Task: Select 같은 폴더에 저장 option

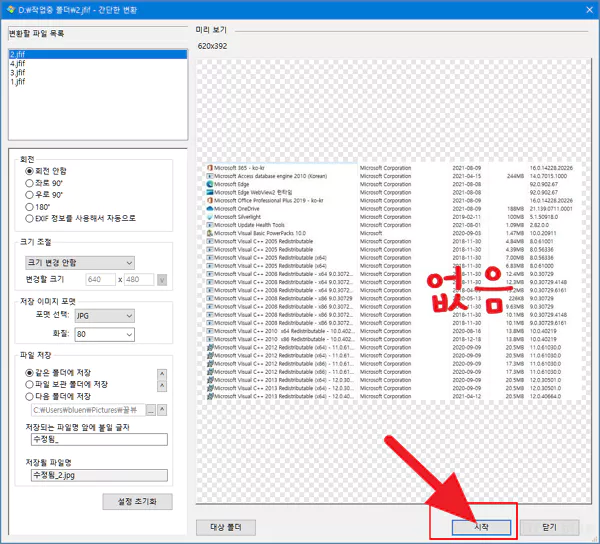Action: coord(58,372)
